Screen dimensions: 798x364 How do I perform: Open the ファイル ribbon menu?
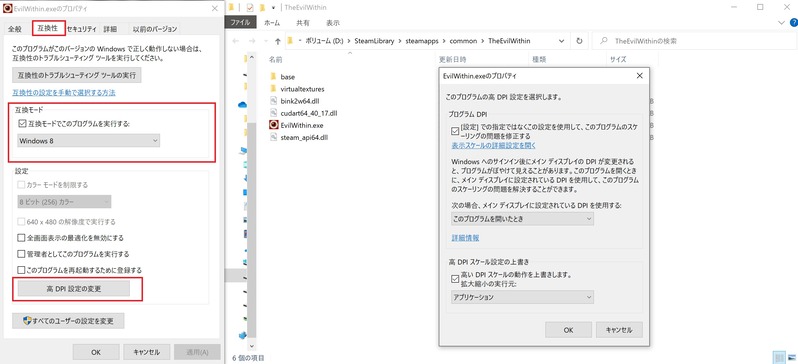242,23
